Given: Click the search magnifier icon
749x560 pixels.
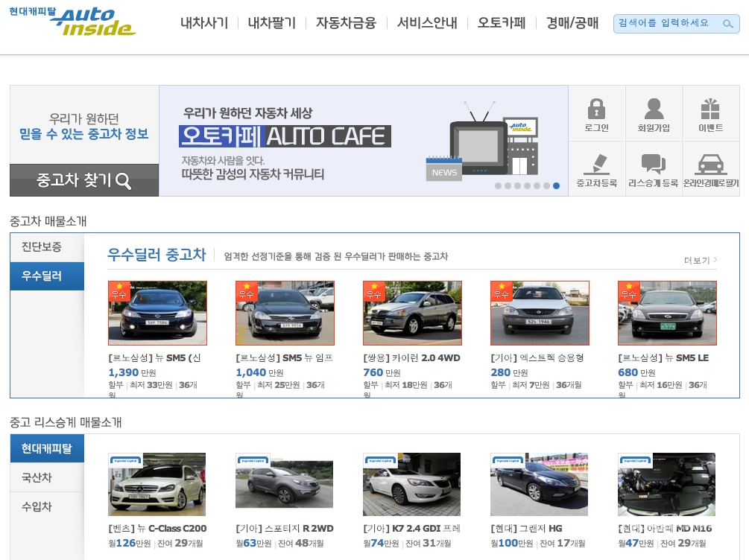Looking at the screenshot, I should [x=728, y=24].
